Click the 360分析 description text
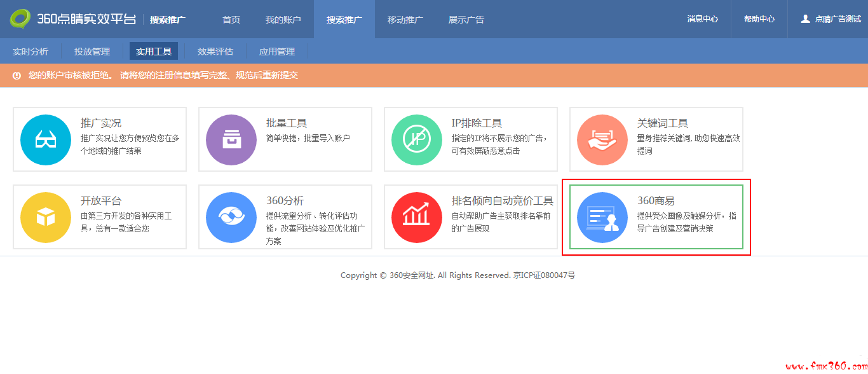This screenshot has height=374, width=868. [x=316, y=228]
